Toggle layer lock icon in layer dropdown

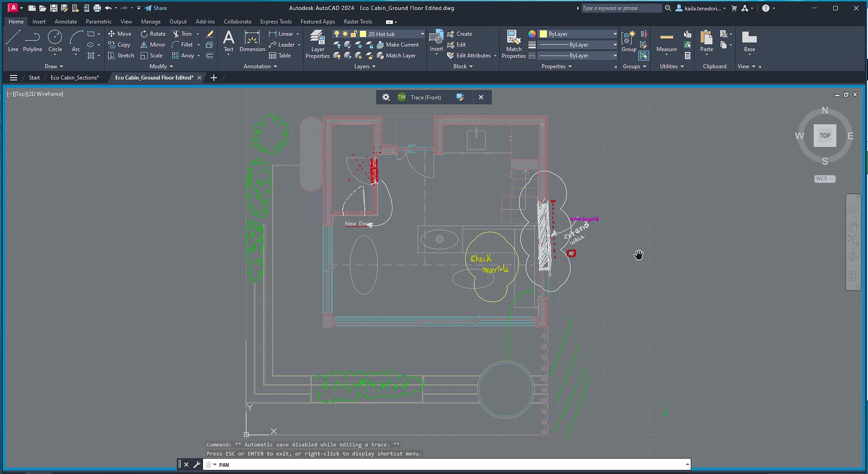pos(354,34)
